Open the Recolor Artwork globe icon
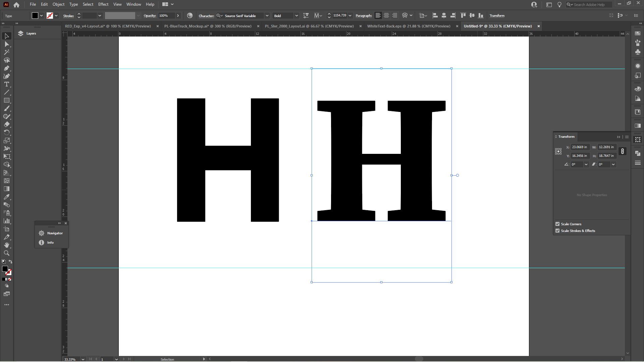 point(190,16)
